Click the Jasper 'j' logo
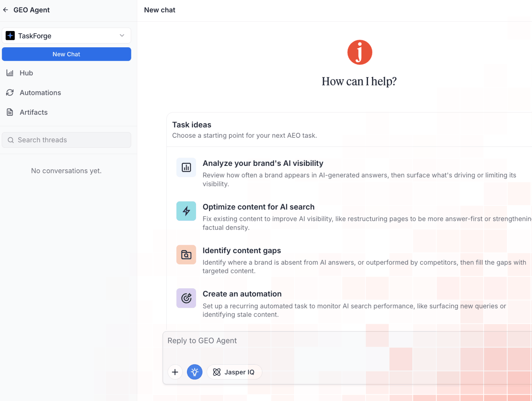The width and height of the screenshot is (532, 401). coord(360,52)
